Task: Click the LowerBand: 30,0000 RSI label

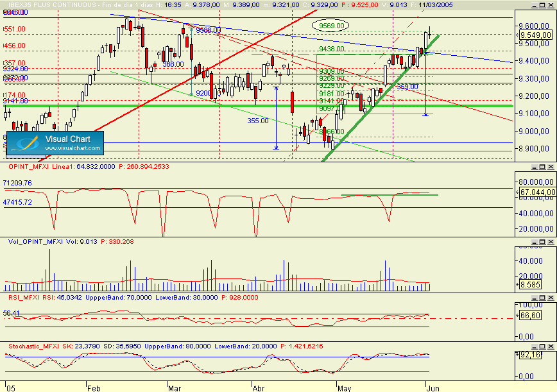Action: click(187, 297)
